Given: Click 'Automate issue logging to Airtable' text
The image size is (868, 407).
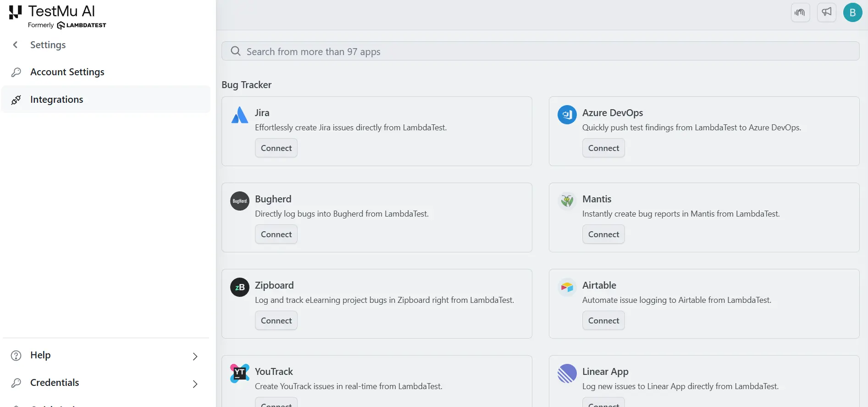Looking at the screenshot, I should (677, 300).
